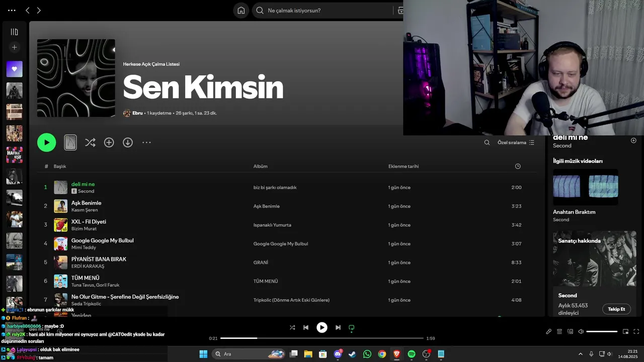The width and height of the screenshot is (644, 362).
Task: Open the mini player icon
Action: [626, 331]
